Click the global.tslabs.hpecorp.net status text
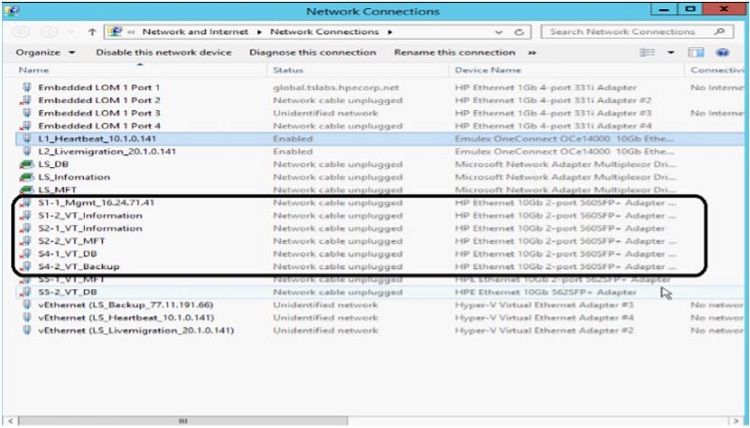Image resolution: width=750 pixels, height=428 pixels. point(336,88)
